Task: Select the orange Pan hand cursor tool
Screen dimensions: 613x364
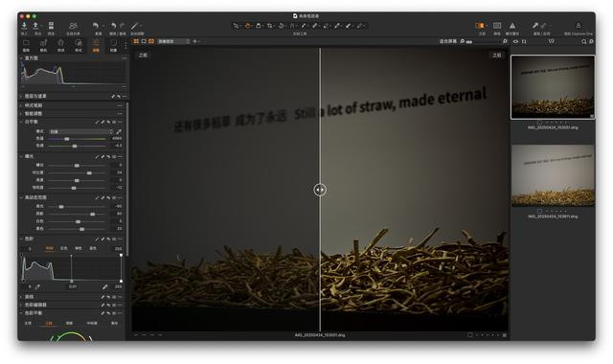Action: (x=247, y=26)
